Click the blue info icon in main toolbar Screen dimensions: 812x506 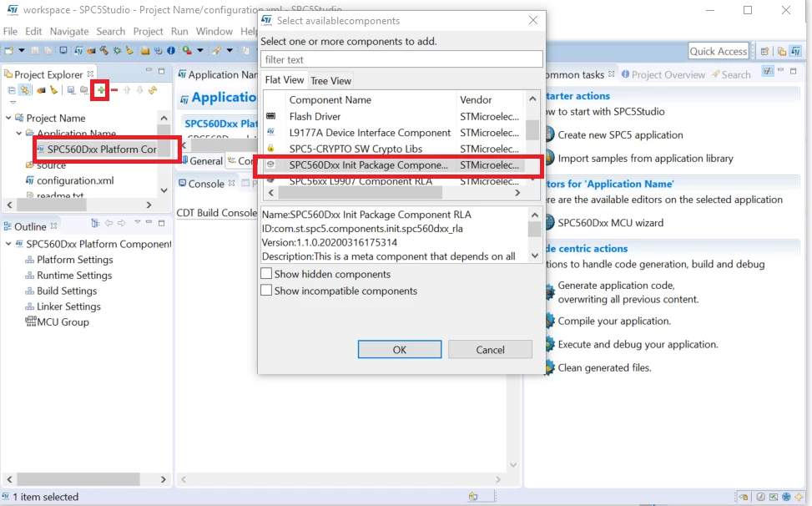point(171,51)
